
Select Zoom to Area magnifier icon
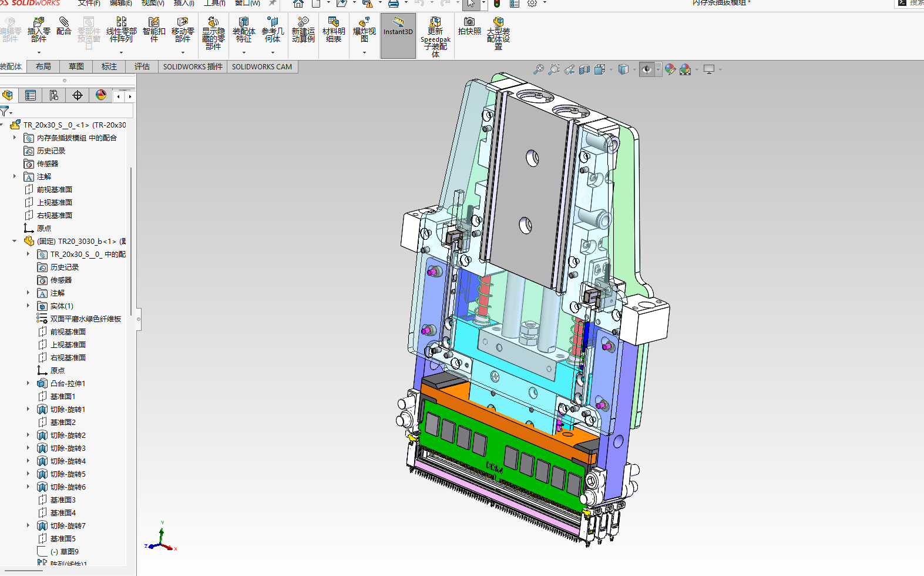[554, 69]
